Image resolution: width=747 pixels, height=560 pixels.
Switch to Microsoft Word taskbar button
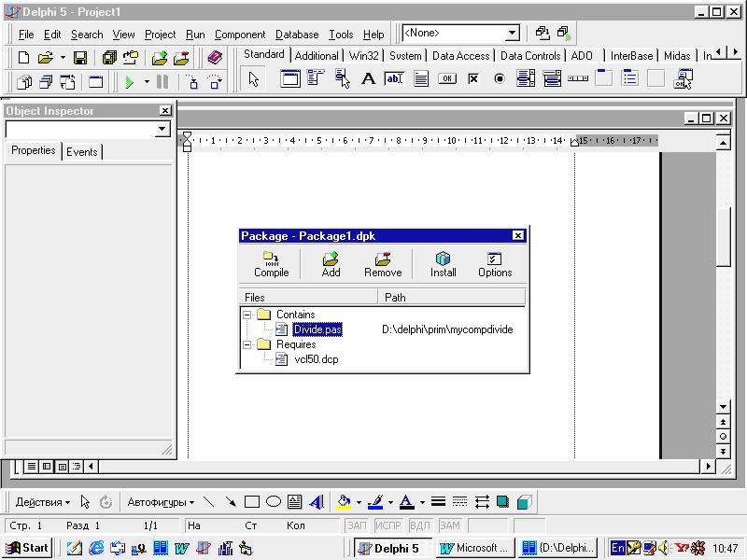pos(473,548)
